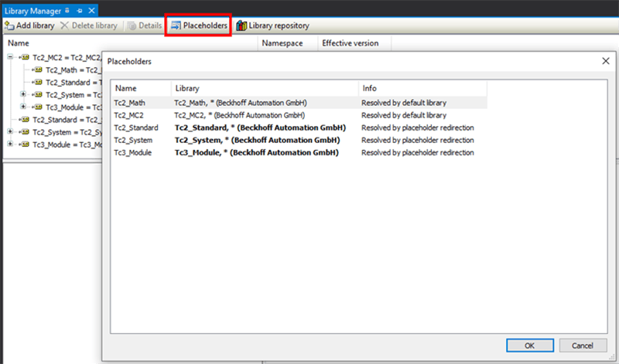This screenshot has height=364, width=619.
Task: Select the Tc2_Math placeholder row
Action: pos(299,103)
